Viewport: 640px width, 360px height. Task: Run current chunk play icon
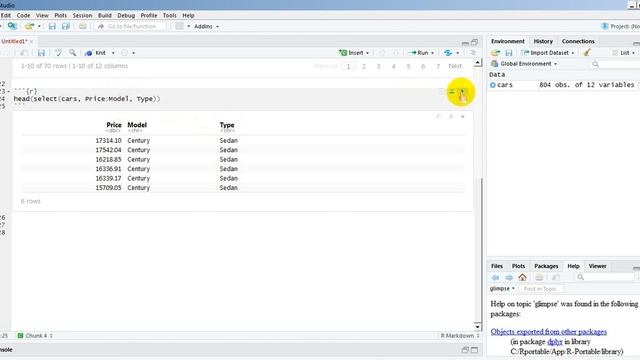(x=462, y=91)
